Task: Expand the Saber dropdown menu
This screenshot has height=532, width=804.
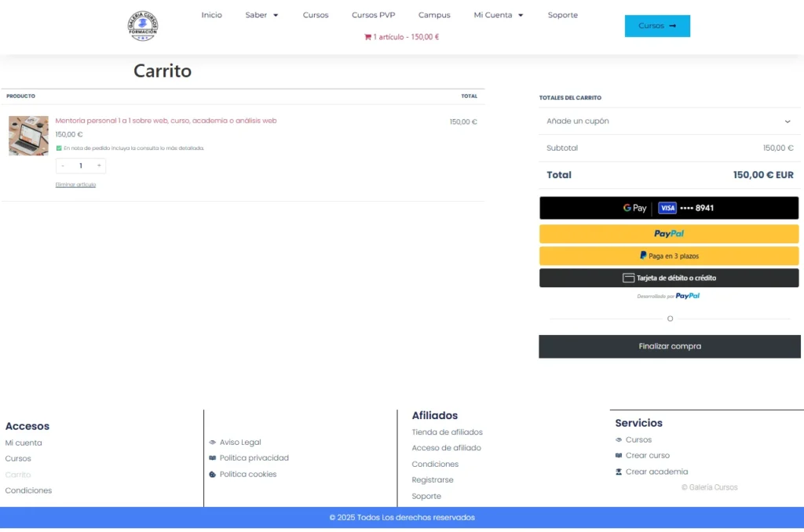Action: click(x=262, y=15)
